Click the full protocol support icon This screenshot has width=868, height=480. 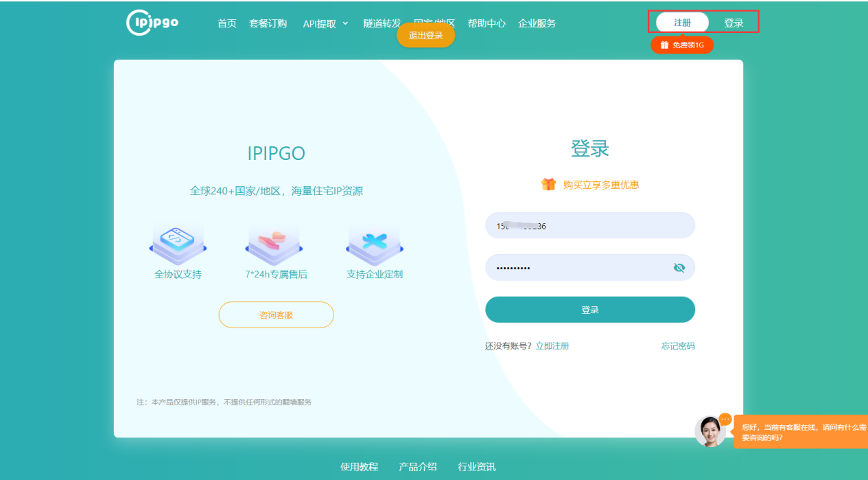178,247
